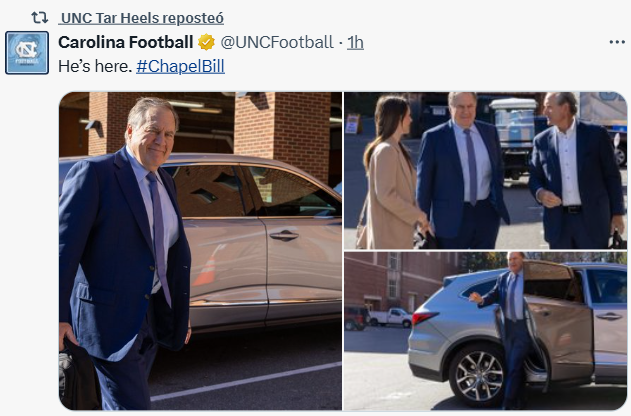Viewport: 631px width, 416px height.
Task: Click the repost arrows icon
Action: tap(40, 18)
